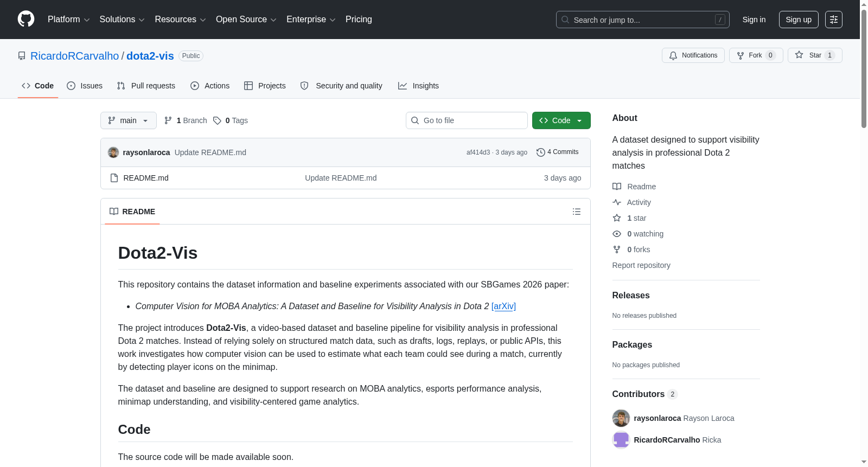This screenshot has width=868, height=467.
Task: Open the README outline list icon
Action: pyautogui.click(x=577, y=212)
